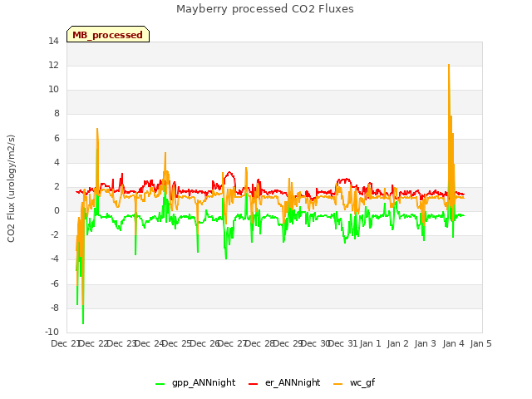Click the Jan 2 x-axis label
Viewport: 532px width, 399px height.
(397, 343)
